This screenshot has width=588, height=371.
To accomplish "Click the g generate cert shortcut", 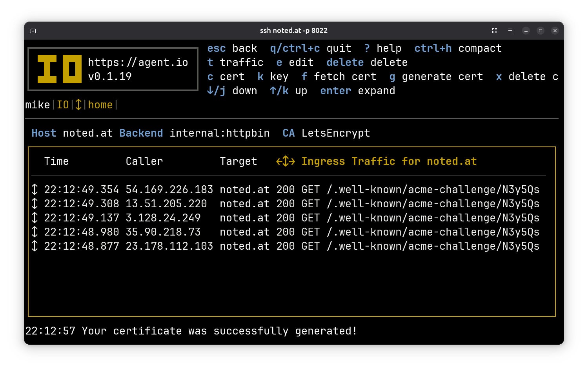I will [436, 77].
